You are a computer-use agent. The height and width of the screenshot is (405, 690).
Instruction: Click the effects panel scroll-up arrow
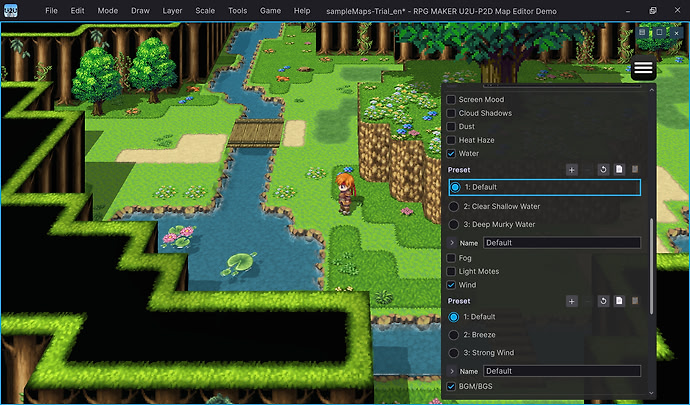point(652,90)
